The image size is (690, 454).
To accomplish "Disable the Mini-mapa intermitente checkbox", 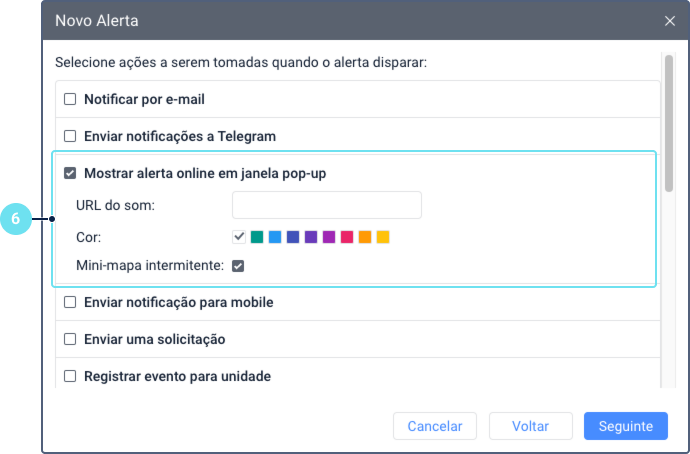I will point(238,266).
